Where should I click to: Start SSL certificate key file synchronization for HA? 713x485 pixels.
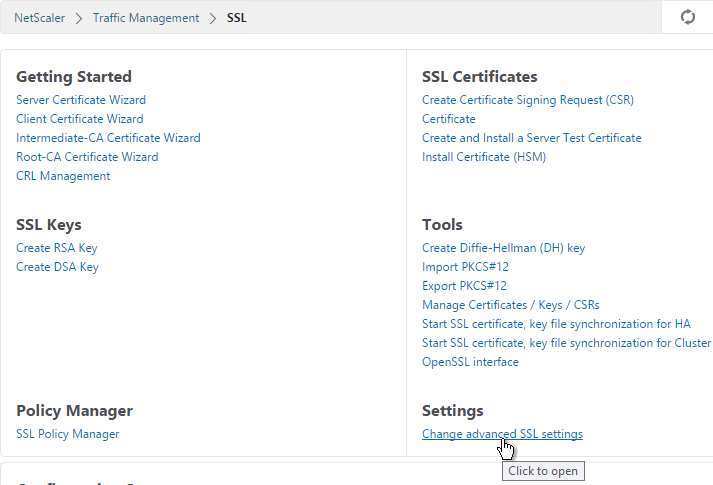pyautogui.click(x=556, y=324)
